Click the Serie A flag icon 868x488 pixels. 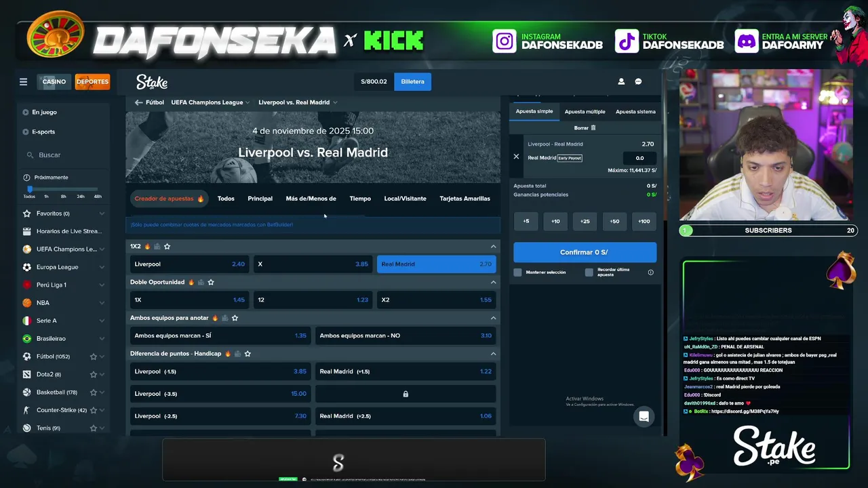pos(27,321)
